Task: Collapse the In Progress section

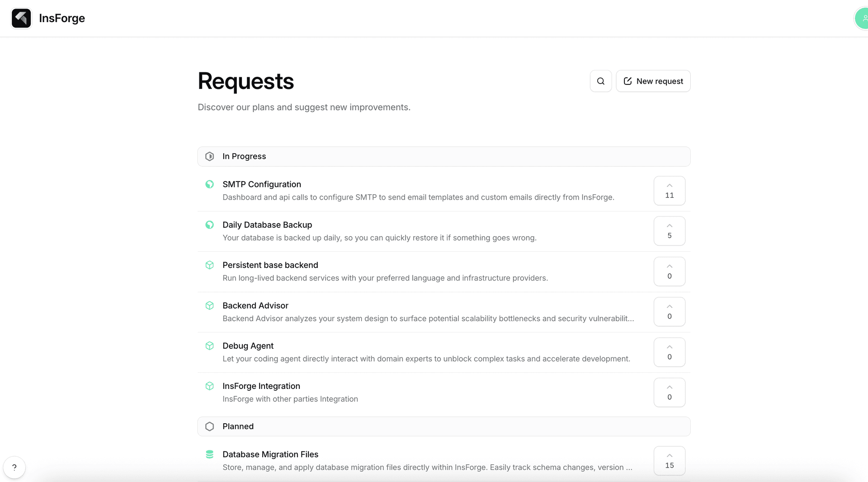Action: 443,156
